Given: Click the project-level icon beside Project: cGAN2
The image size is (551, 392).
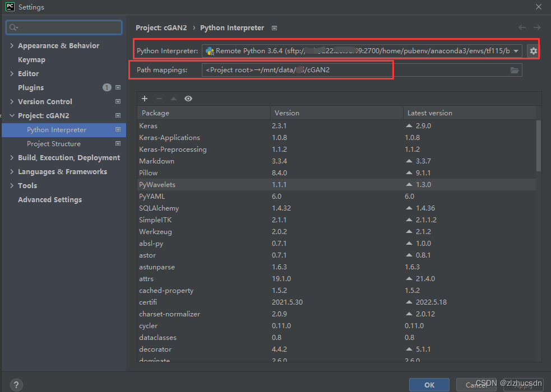Looking at the screenshot, I should pyautogui.click(x=118, y=115).
